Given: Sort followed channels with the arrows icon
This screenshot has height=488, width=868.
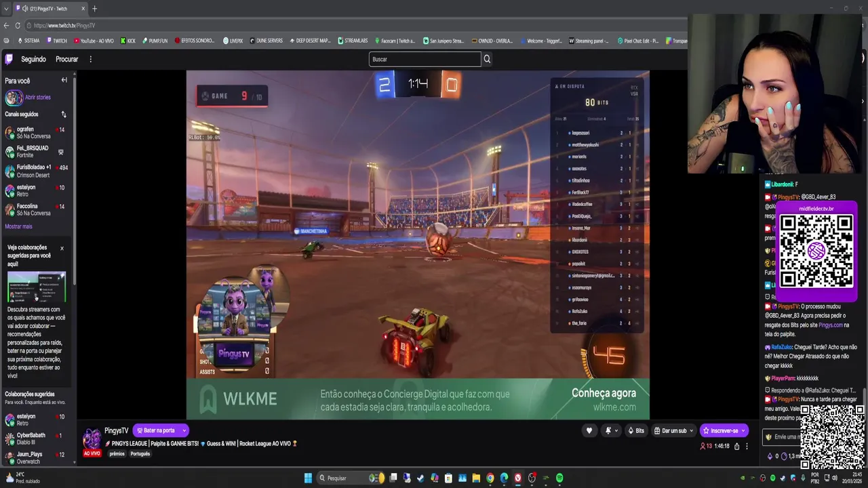Looking at the screenshot, I should 64,115.
